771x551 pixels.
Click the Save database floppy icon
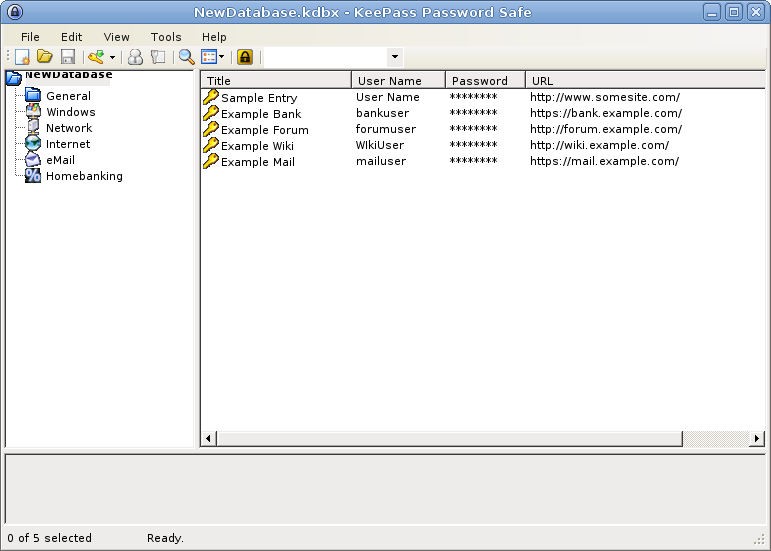[68, 57]
